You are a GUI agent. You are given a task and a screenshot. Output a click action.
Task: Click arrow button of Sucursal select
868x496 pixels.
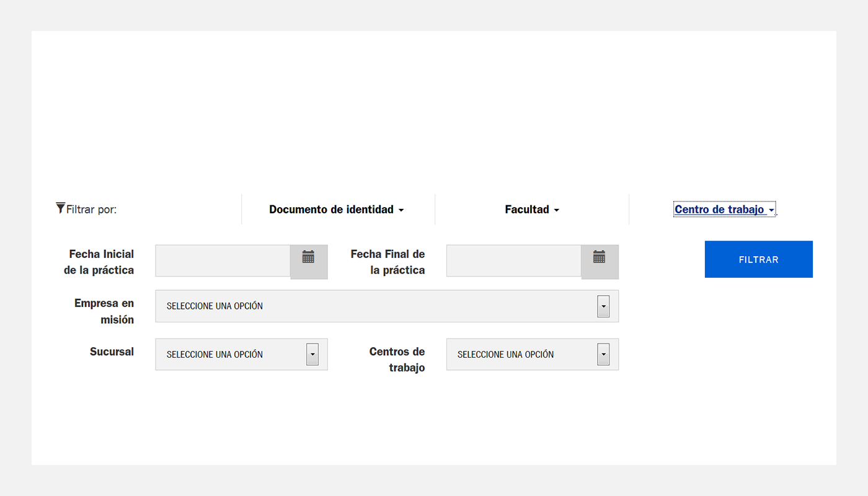click(x=312, y=354)
